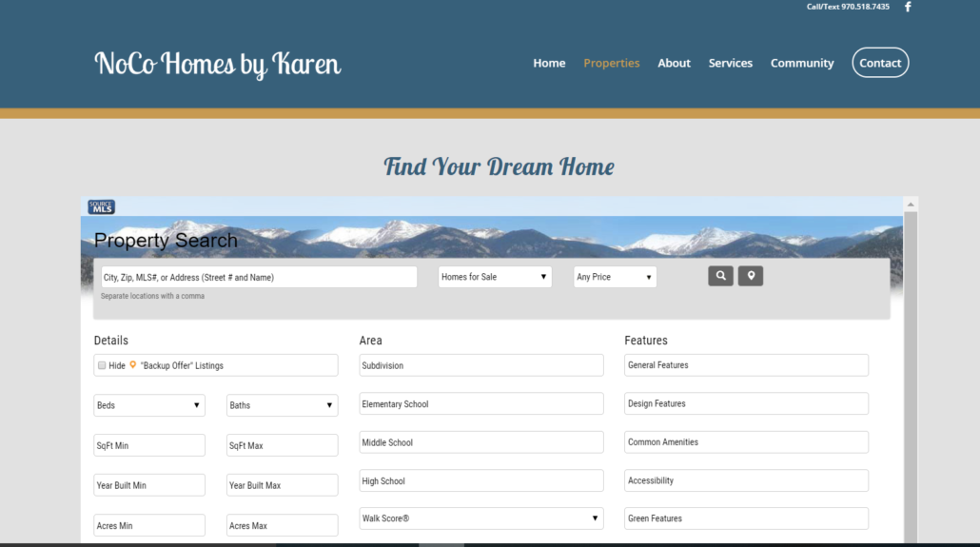Click the Subdivision field

[481, 365]
